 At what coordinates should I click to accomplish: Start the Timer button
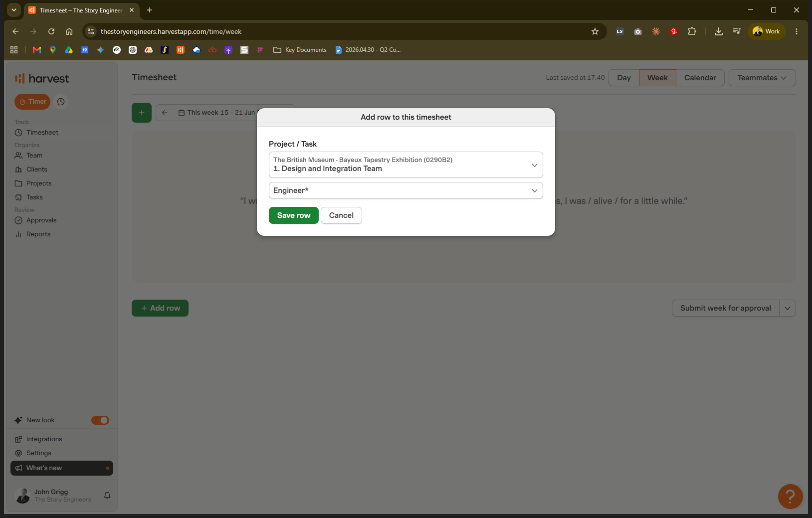(x=32, y=102)
